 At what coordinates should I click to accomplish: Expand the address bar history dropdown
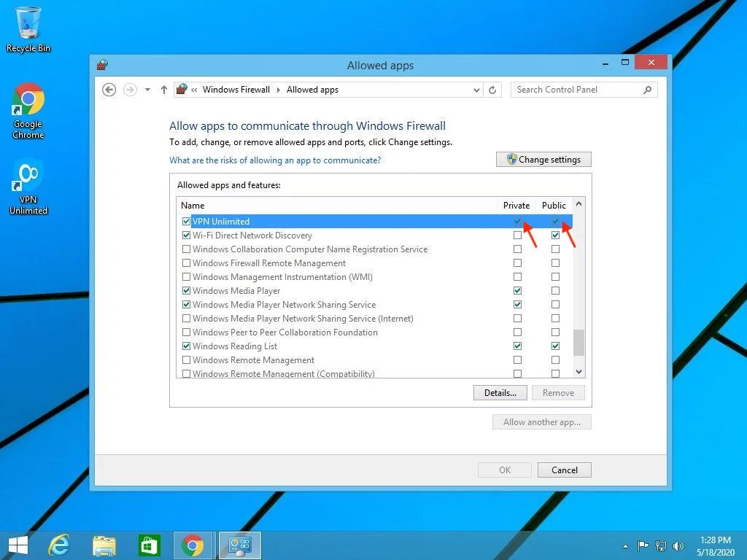click(476, 90)
